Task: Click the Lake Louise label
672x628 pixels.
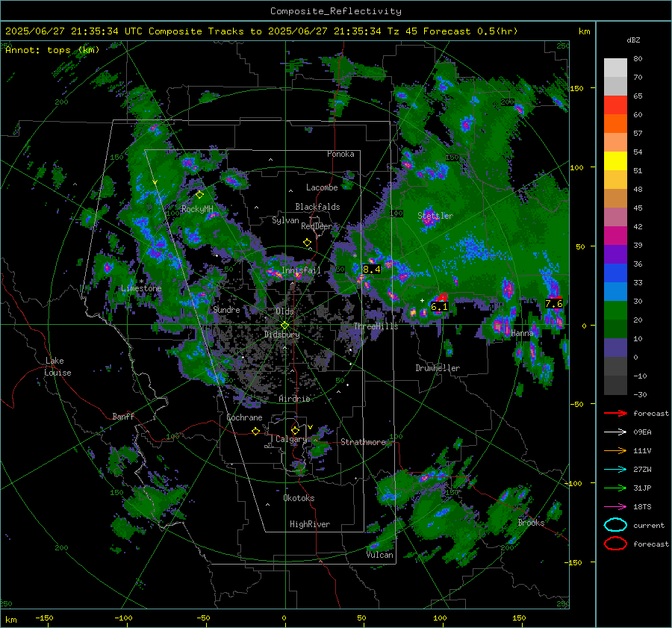Action: (x=57, y=367)
